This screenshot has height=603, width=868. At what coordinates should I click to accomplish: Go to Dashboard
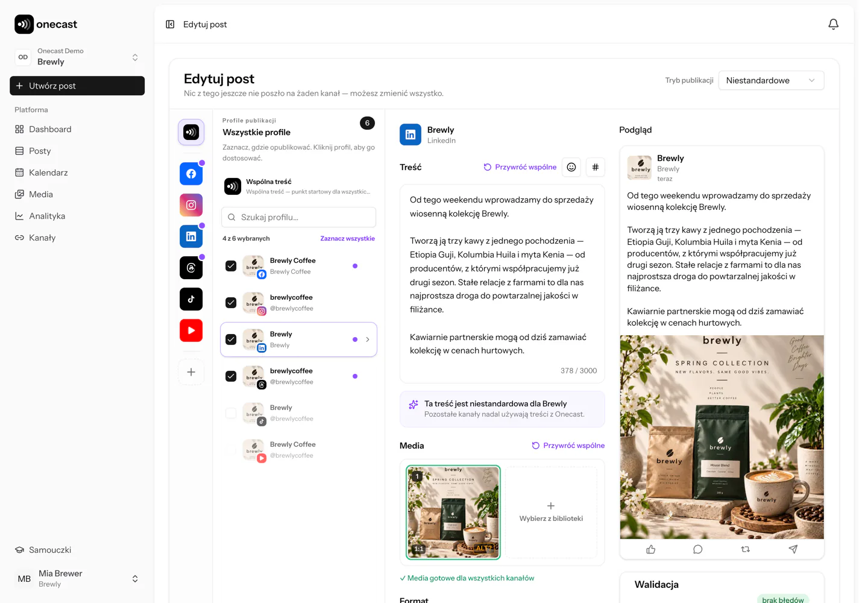77,129
